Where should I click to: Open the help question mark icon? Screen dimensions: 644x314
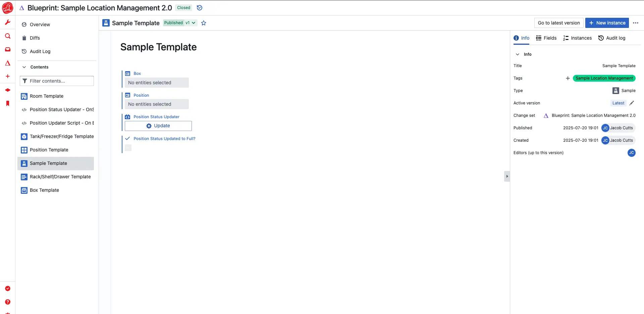pyautogui.click(x=7, y=302)
